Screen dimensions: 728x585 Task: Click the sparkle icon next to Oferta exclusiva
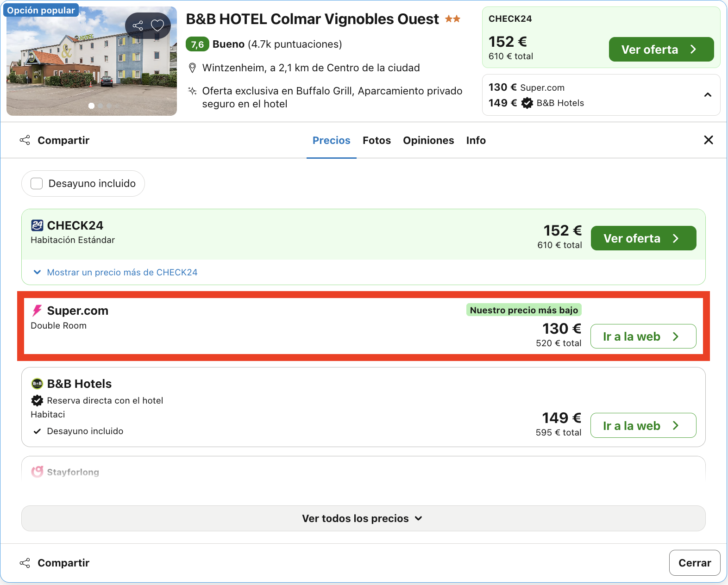193,91
